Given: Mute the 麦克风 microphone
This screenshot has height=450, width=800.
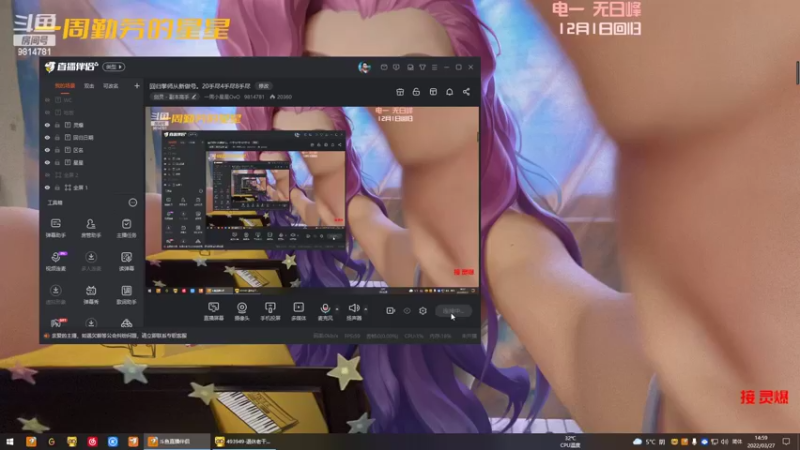Looking at the screenshot, I should click(324, 308).
